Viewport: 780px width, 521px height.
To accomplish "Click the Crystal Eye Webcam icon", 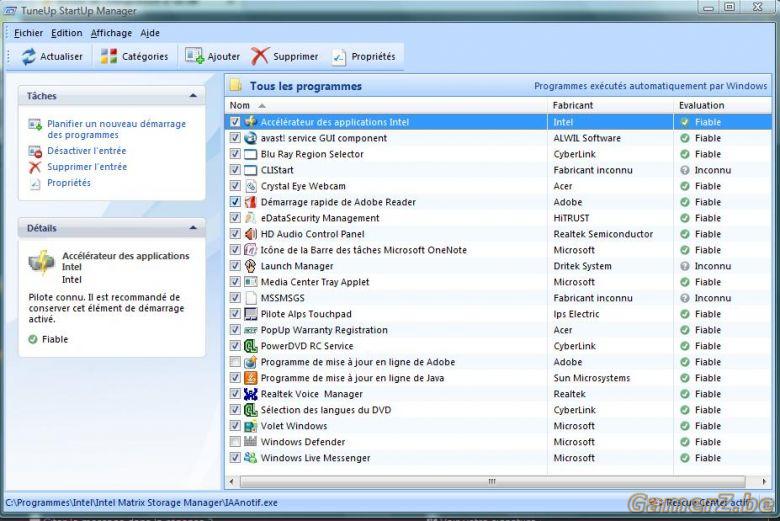I will (251, 186).
